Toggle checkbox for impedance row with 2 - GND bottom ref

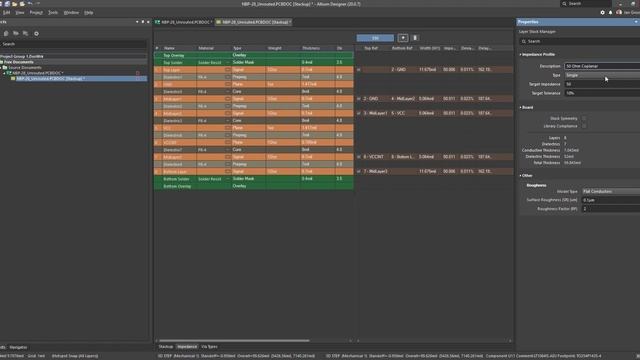(x=359, y=70)
